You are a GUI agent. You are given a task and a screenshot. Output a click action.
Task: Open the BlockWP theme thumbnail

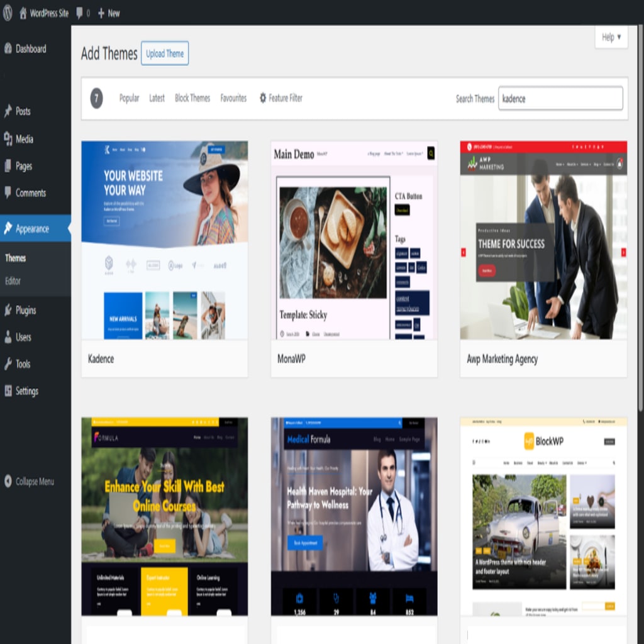point(543,517)
